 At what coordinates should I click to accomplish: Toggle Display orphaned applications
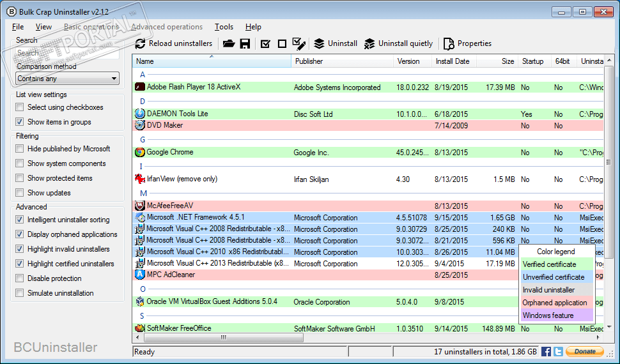19,234
